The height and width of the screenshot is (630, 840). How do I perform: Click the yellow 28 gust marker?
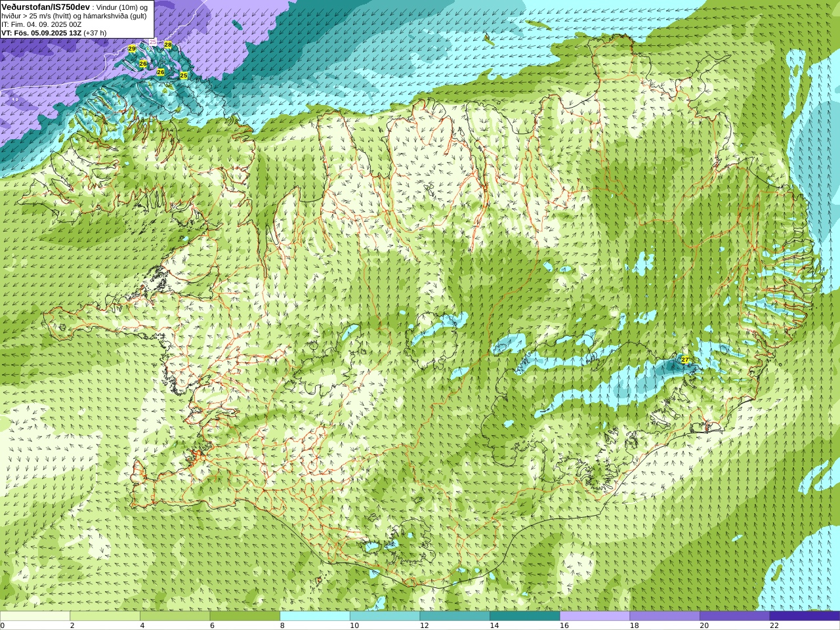168,45
